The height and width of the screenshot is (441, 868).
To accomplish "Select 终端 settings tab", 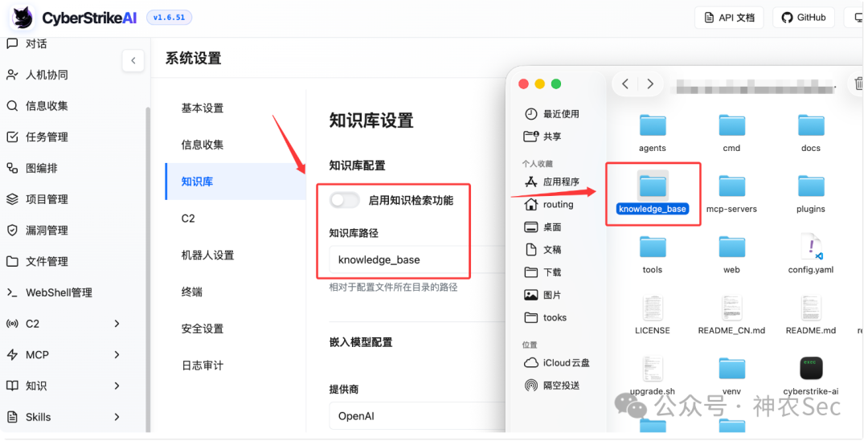I will pyautogui.click(x=192, y=292).
